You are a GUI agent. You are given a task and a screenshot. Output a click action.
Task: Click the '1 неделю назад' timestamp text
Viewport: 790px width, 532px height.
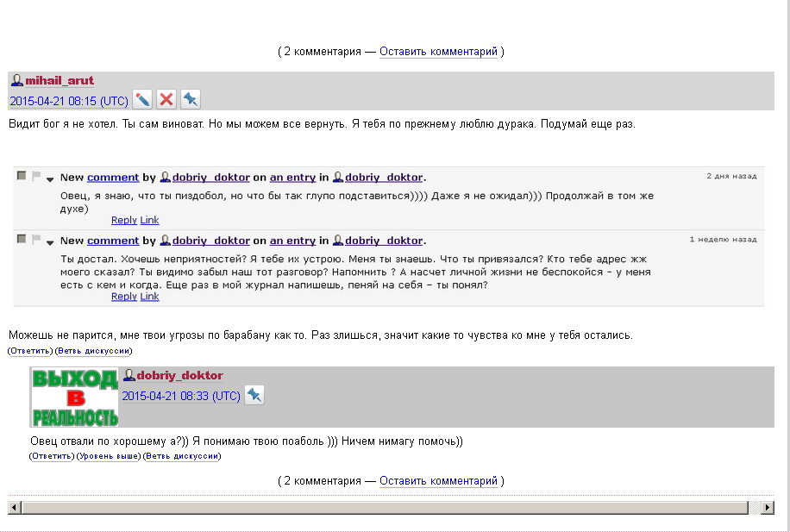(x=723, y=240)
